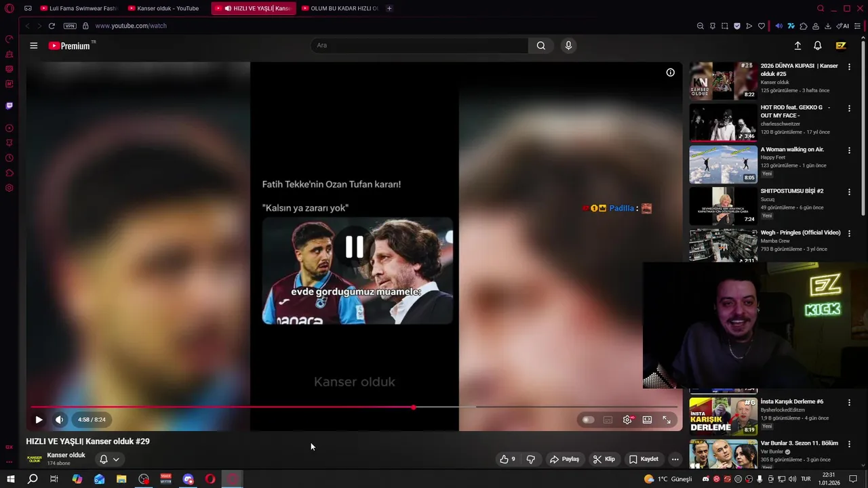The width and height of the screenshot is (868, 488).
Task: Like the video with thumbs up
Action: pyautogui.click(x=507, y=459)
